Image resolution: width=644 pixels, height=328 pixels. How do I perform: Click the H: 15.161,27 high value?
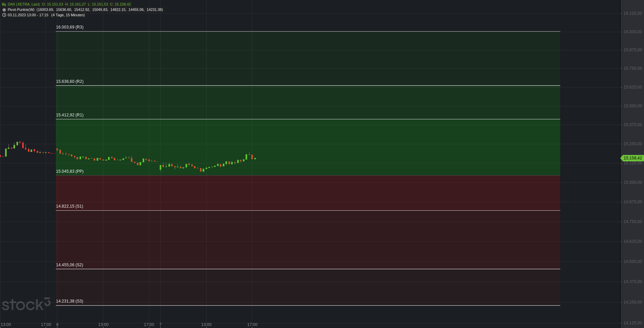click(x=75, y=4)
